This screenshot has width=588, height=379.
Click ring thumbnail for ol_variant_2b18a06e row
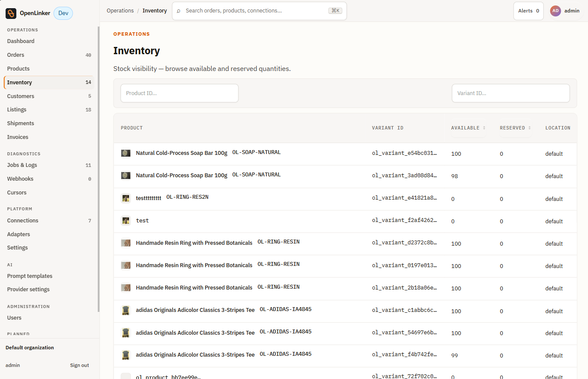(x=126, y=288)
